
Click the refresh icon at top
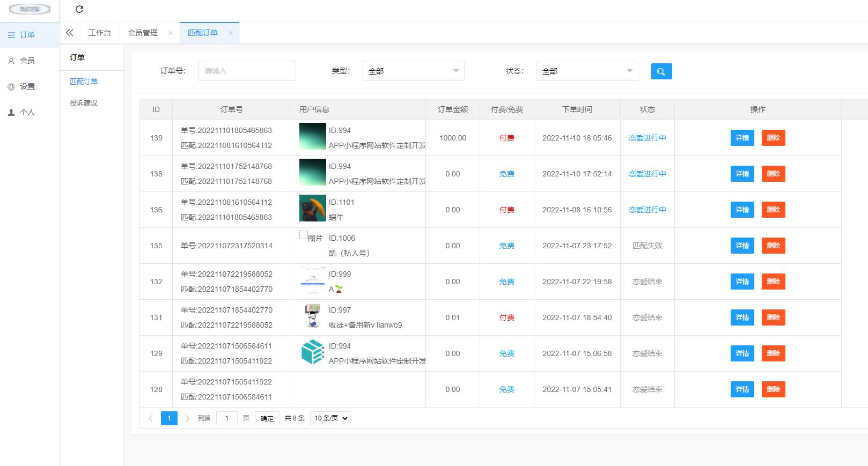tap(79, 9)
